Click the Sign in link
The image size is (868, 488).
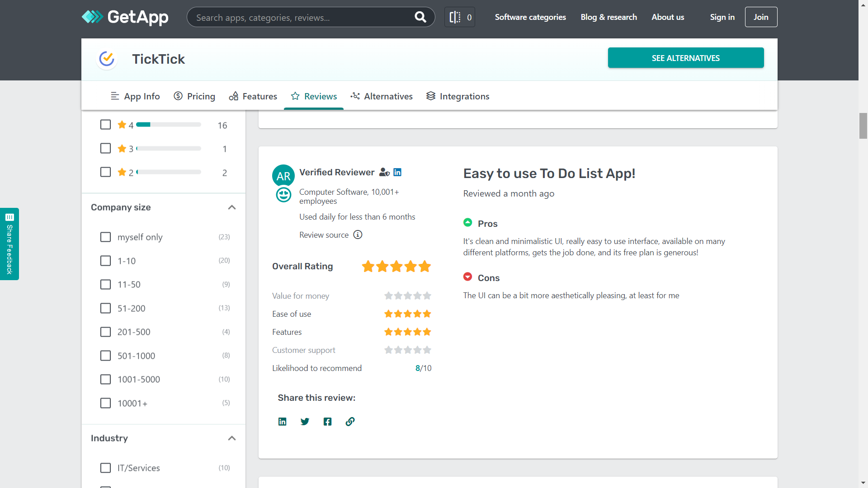tap(722, 17)
